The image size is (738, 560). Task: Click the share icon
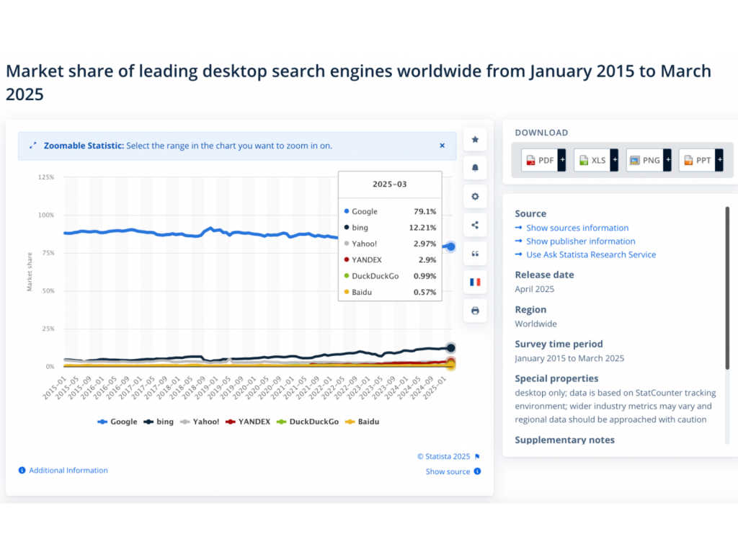pyautogui.click(x=475, y=225)
